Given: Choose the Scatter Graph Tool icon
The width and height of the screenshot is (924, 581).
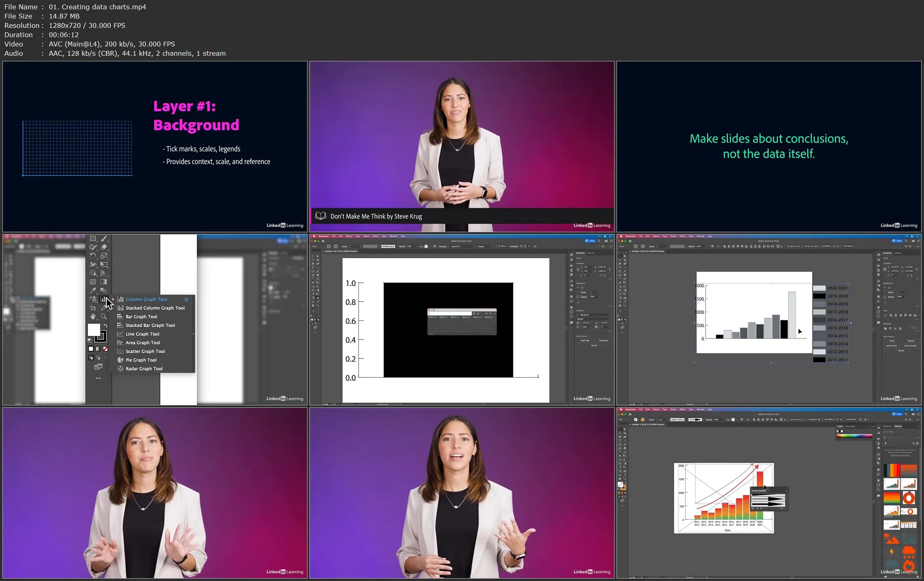Looking at the screenshot, I should (120, 351).
